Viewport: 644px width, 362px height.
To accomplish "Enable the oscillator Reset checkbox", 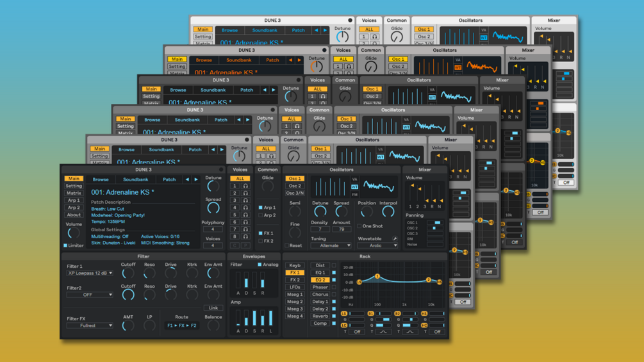I will click(x=286, y=245).
